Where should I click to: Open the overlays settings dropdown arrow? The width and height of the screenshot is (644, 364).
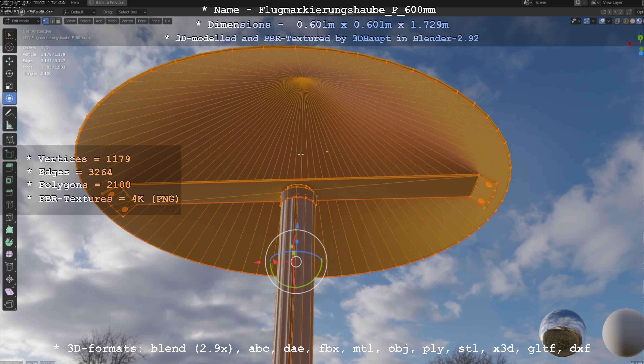[609, 21]
